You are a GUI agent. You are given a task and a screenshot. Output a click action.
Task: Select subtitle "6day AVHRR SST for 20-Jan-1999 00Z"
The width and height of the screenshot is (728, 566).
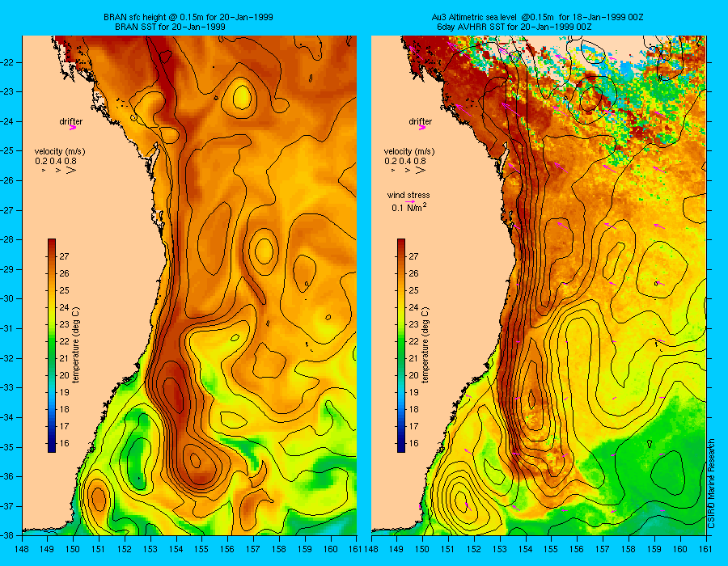514,27
